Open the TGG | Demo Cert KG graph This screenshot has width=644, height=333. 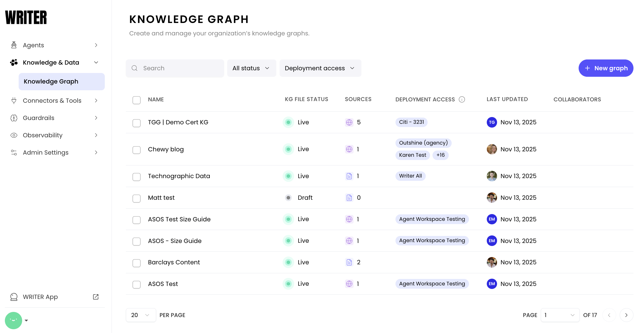click(178, 122)
